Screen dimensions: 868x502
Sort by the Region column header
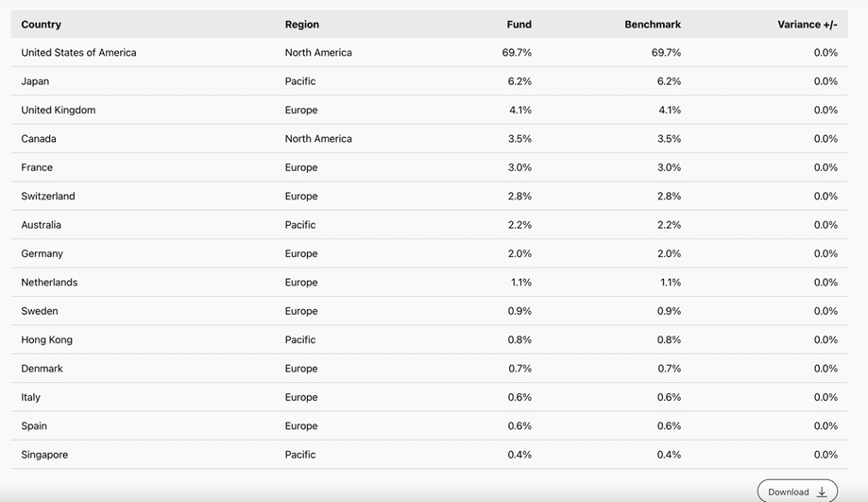tap(302, 25)
